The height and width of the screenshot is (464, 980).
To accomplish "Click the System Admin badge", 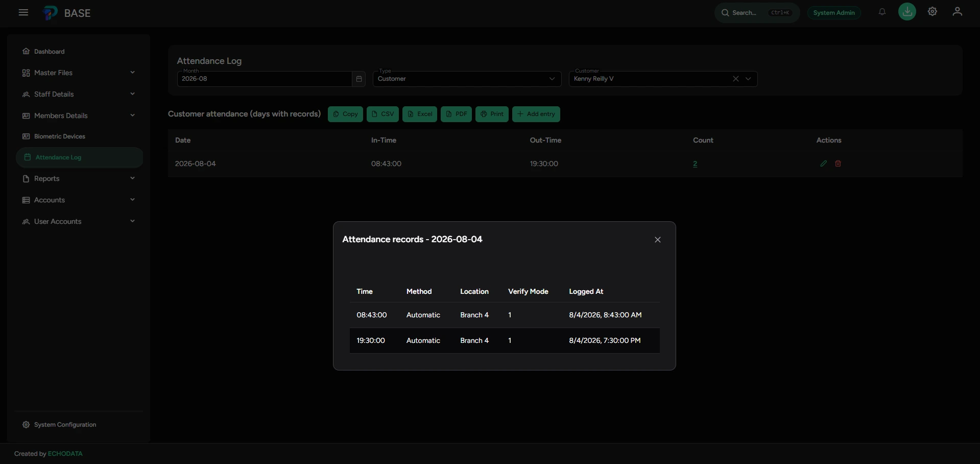I will [834, 13].
